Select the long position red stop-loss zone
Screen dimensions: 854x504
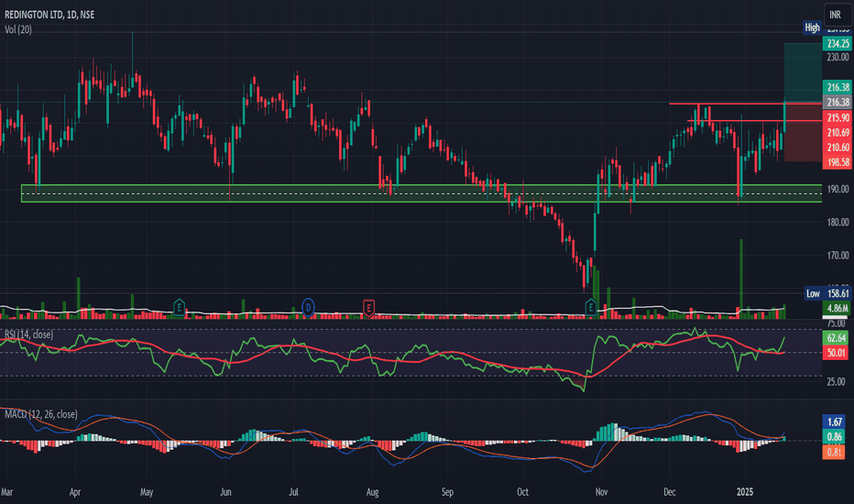pos(803,131)
